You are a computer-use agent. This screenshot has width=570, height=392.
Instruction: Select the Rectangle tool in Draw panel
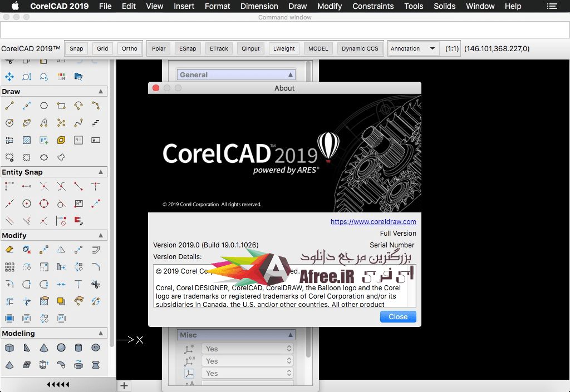pyautogui.click(x=61, y=106)
